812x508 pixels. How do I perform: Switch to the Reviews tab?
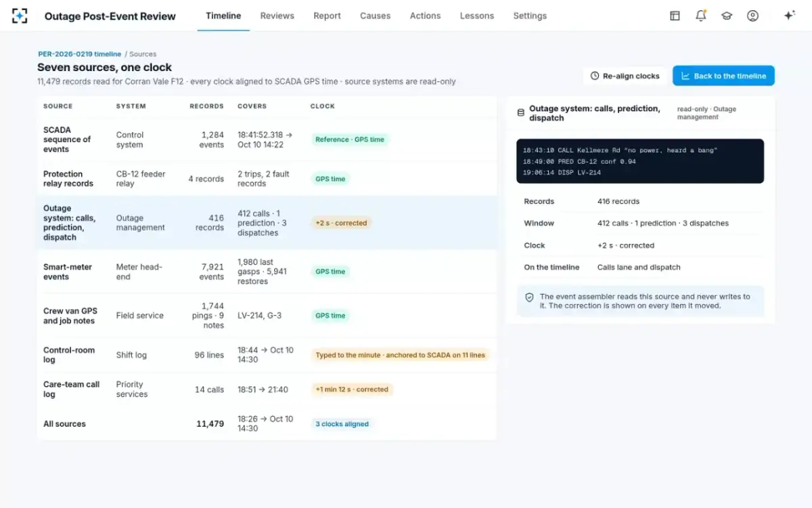(277, 16)
